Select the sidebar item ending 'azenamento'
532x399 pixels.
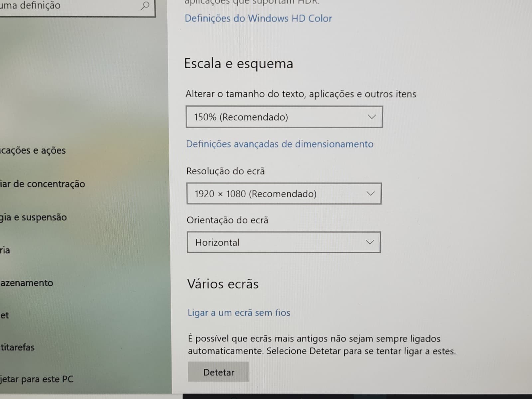(27, 283)
